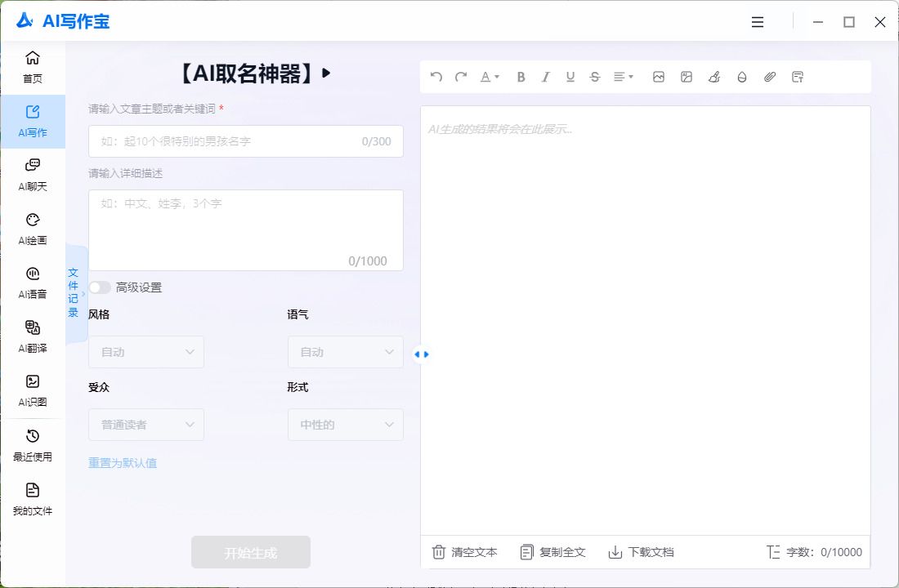The width and height of the screenshot is (899, 588).
Task: Expand the 文件记录 side panel
Action: [76, 293]
